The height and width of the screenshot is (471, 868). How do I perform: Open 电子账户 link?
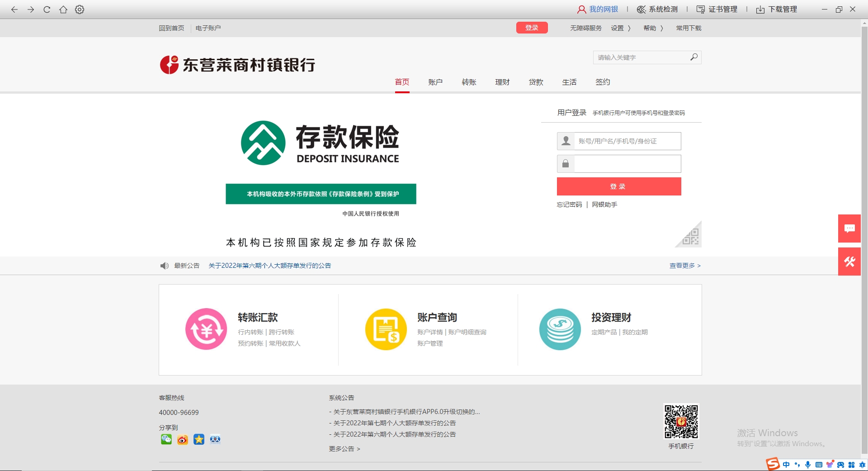pos(208,28)
